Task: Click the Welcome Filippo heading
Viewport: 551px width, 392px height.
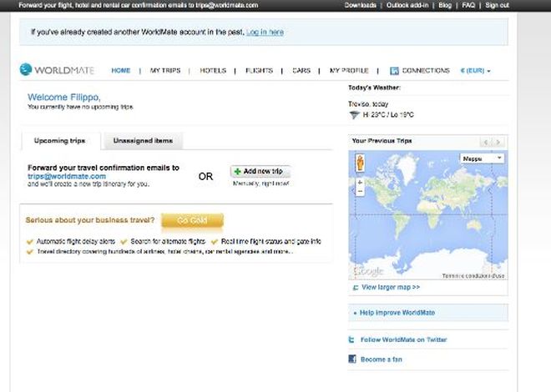Action: [x=64, y=97]
